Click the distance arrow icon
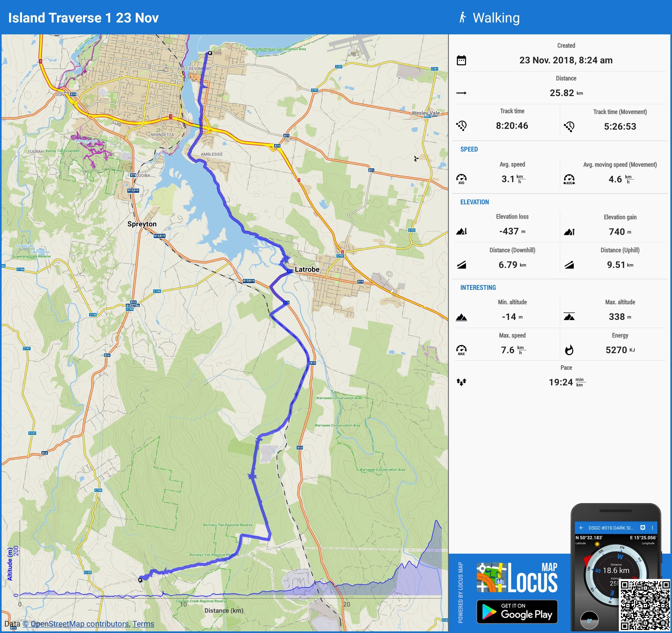Image resolution: width=672 pixels, height=633 pixels. [x=461, y=93]
